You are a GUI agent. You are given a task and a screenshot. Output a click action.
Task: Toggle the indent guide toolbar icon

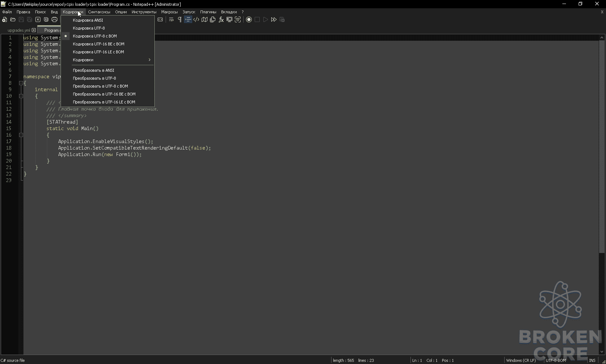point(188,19)
